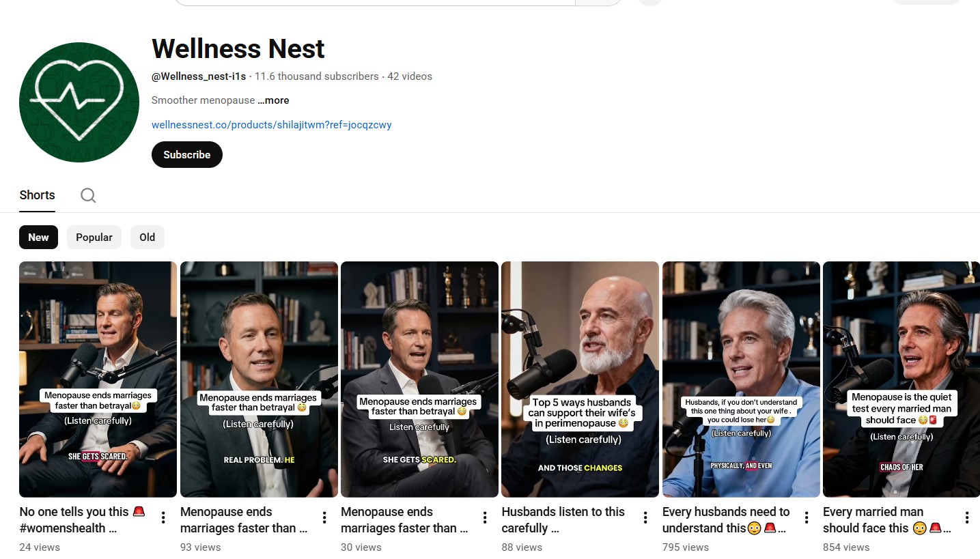
Task: Select the Shorts tab
Action: (37, 195)
